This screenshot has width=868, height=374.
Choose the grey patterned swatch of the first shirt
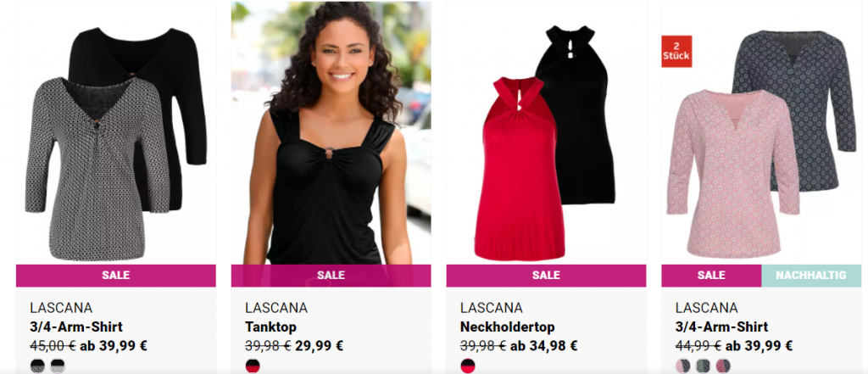(x=58, y=366)
